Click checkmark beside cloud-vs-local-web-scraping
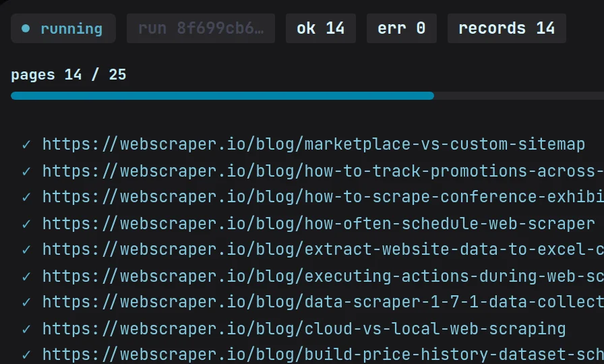 tap(26, 330)
